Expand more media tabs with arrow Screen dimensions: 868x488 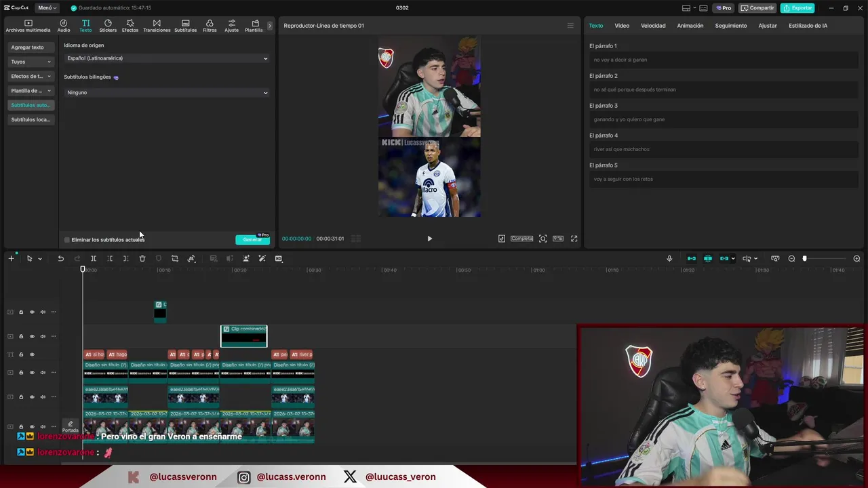tap(269, 26)
